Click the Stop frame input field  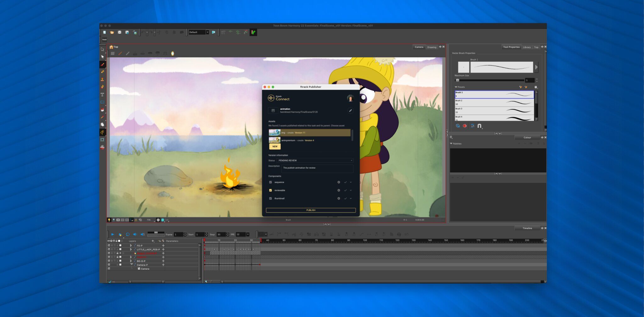click(x=221, y=235)
